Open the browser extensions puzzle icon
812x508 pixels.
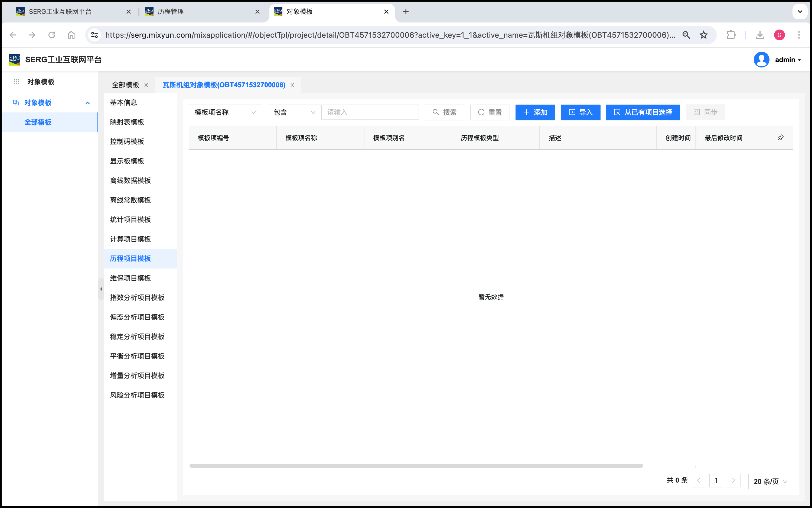pyautogui.click(x=731, y=35)
